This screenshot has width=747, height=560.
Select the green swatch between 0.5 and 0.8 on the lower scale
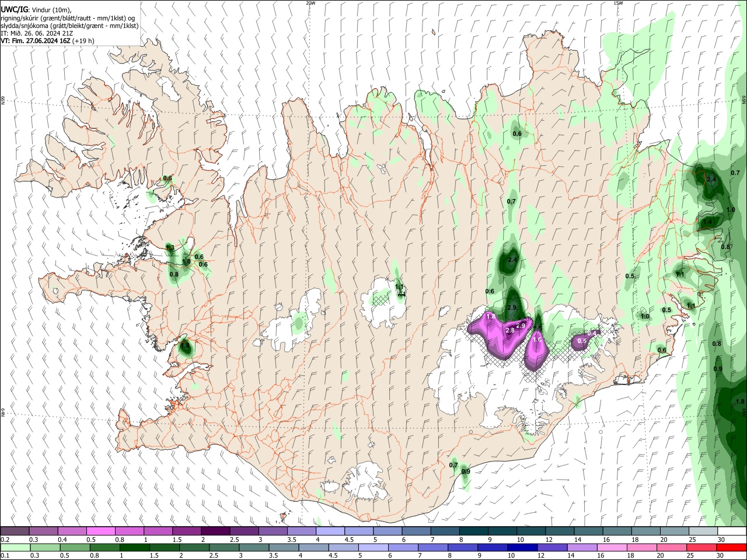(x=75, y=547)
